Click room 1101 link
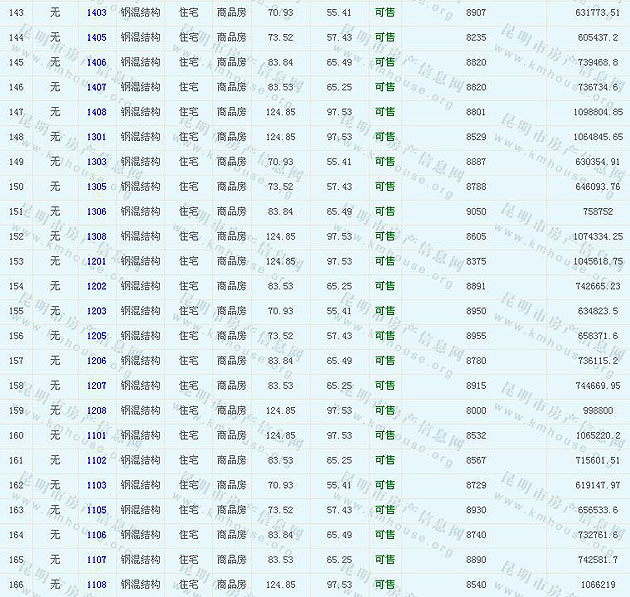This screenshot has width=630, height=597. pos(97,436)
